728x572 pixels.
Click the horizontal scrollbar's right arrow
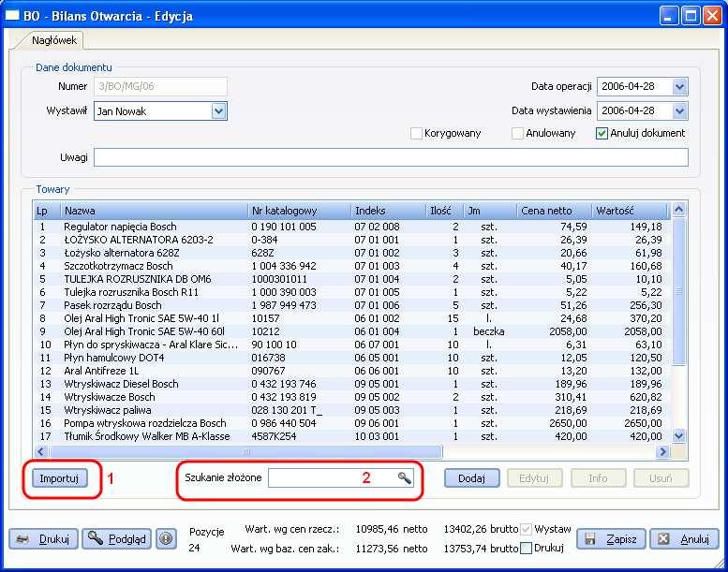pyautogui.click(x=662, y=451)
